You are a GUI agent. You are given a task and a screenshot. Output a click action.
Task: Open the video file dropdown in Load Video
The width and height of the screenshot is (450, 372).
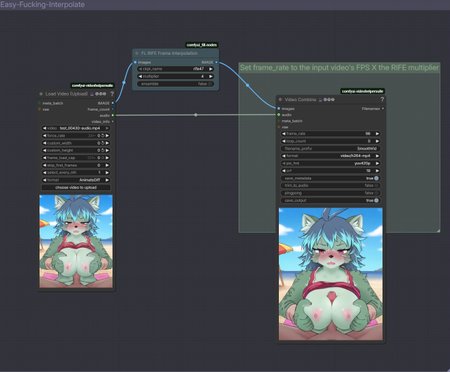tap(76, 128)
